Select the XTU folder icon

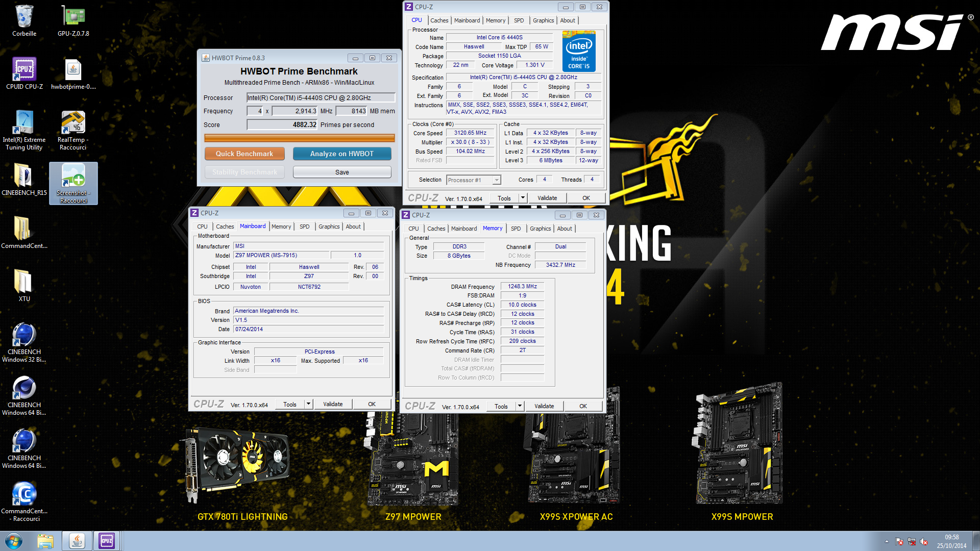click(x=24, y=286)
